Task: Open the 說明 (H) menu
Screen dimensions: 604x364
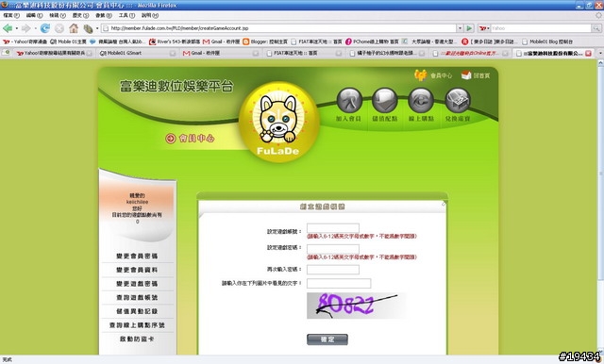Action: [x=150, y=15]
